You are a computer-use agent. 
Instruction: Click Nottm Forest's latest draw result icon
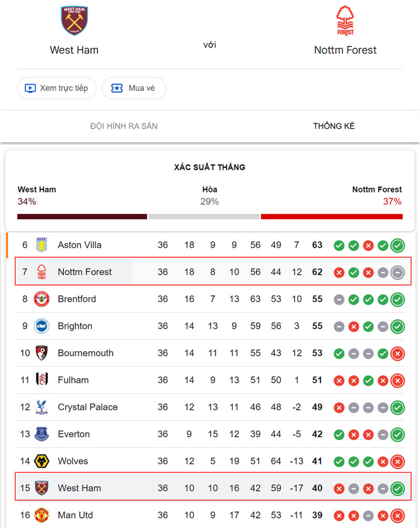(x=397, y=272)
